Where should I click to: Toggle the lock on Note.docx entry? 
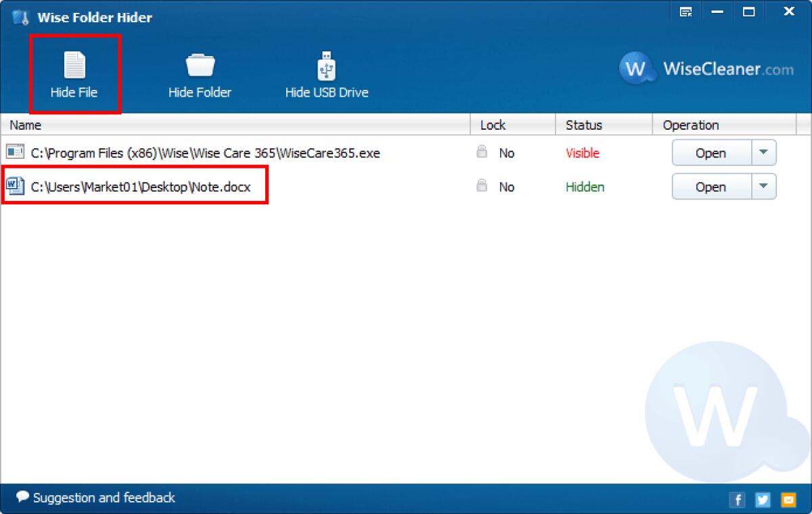[x=482, y=186]
